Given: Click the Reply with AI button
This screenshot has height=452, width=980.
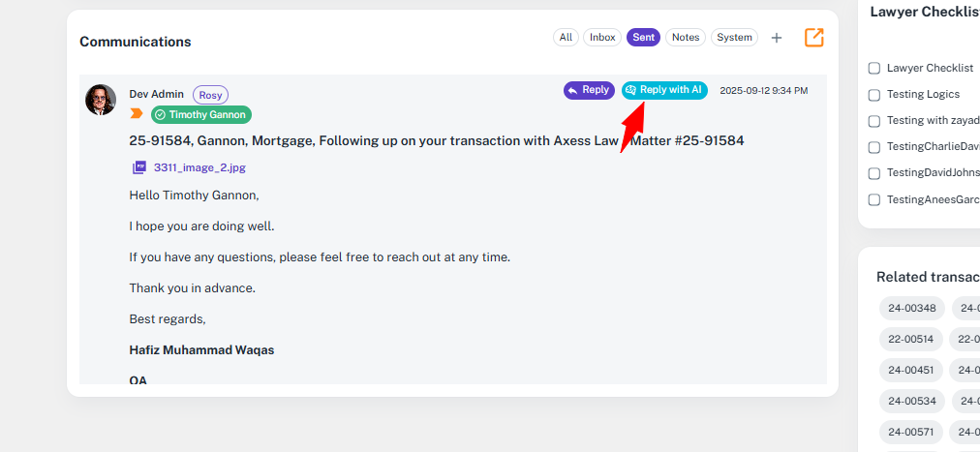Looking at the screenshot, I should (664, 90).
